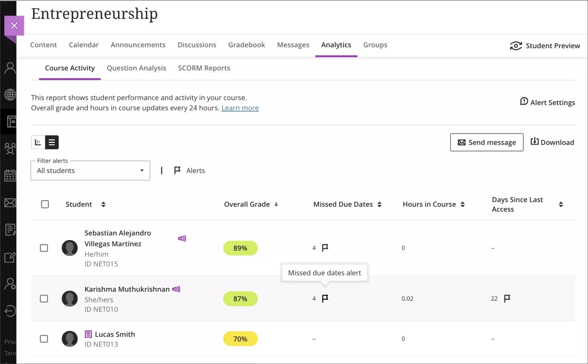The height and width of the screenshot is (364, 588).
Task: Click the Learn more link
Action: click(x=240, y=107)
